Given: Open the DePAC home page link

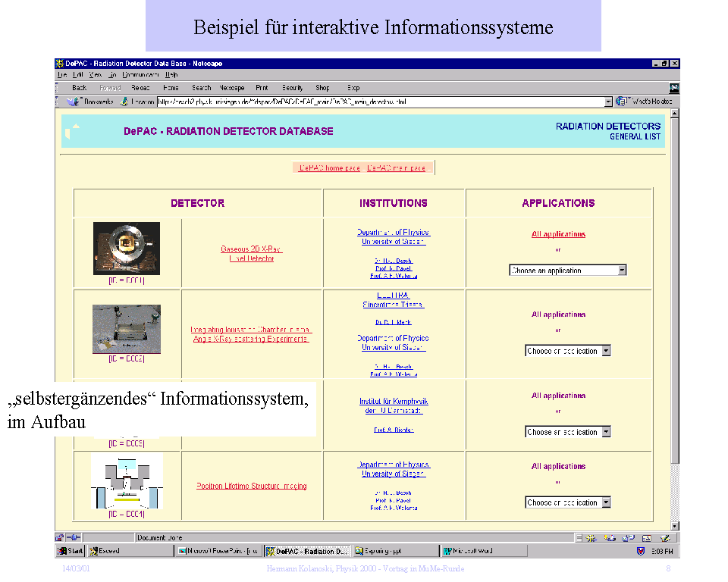Looking at the screenshot, I should 330,168.
